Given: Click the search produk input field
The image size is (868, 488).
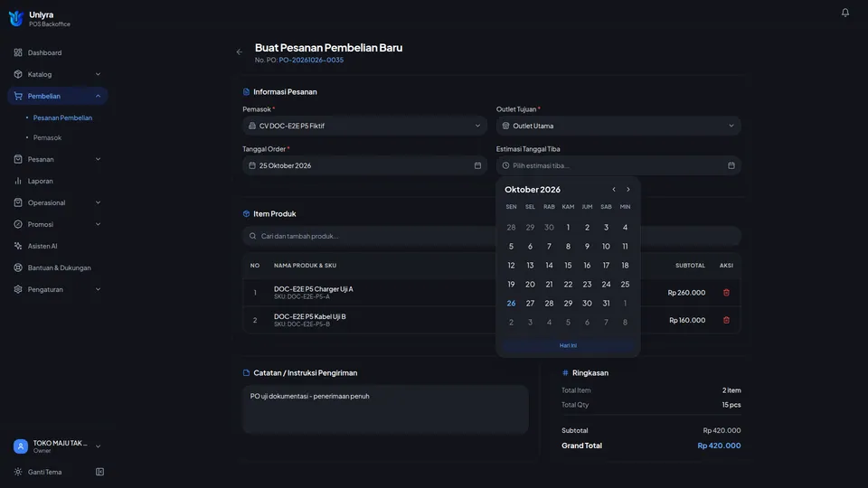Looking at the screenshot, I should tap(492, 236).
